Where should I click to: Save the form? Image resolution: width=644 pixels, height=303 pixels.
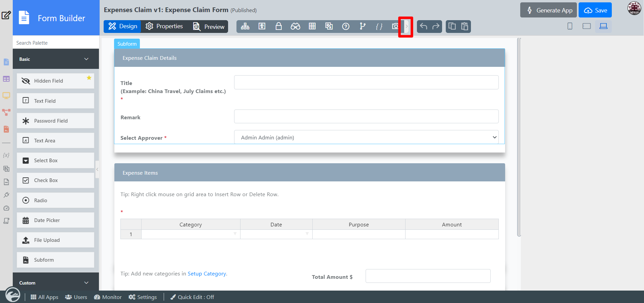[x=595, y=10]
